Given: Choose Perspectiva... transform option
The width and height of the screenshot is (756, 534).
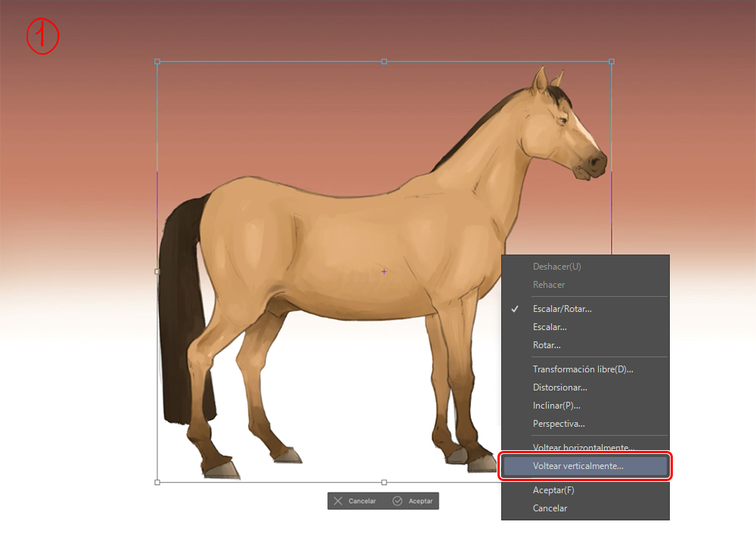Looking at the screenshot, I should [x=559, y=424].
